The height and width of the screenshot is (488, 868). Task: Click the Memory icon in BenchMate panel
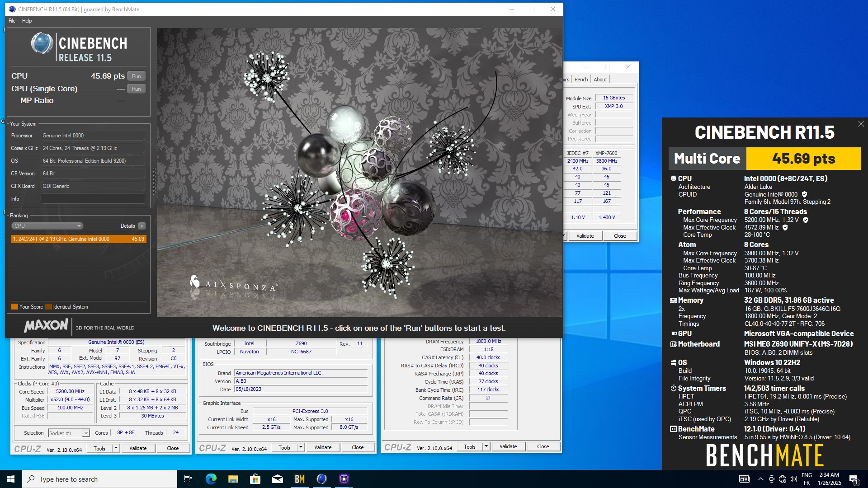tap(673, 300)
